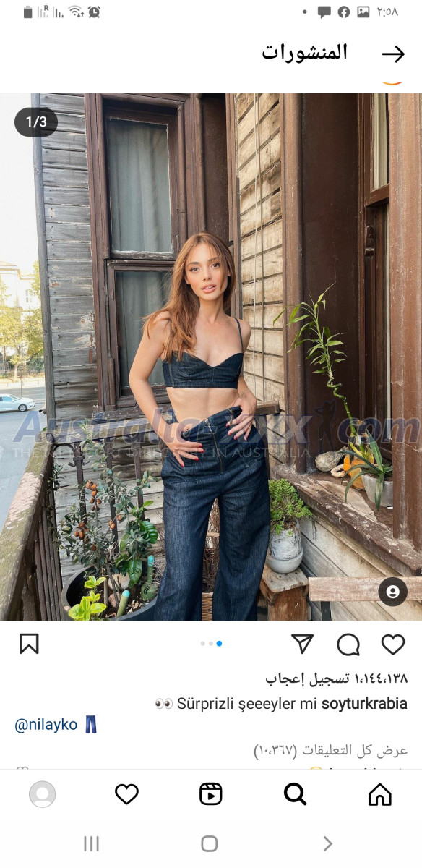Open comments with the speech bubble icon
Image resolution: width=422 pixels, height=868 pixels.
point(348,644)
